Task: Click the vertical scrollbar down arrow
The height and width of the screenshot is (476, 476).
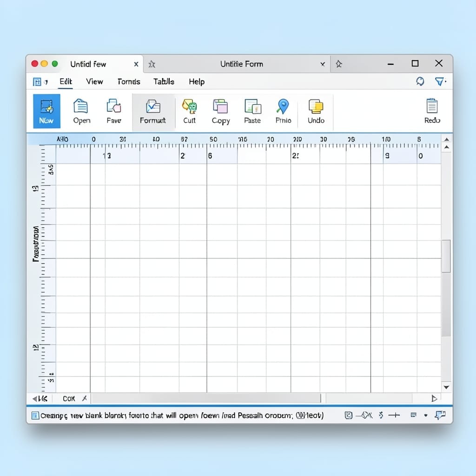Action: (x=446, y=387)
